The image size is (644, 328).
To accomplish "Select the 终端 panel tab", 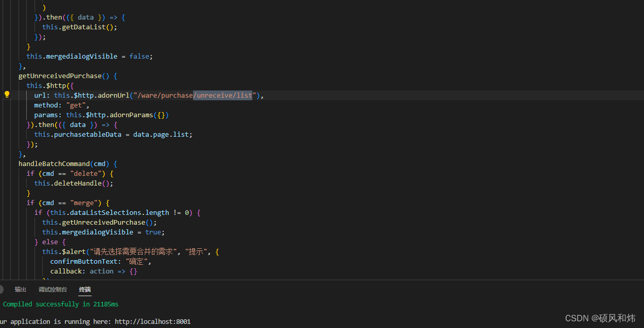I will (x=85, y=290).
